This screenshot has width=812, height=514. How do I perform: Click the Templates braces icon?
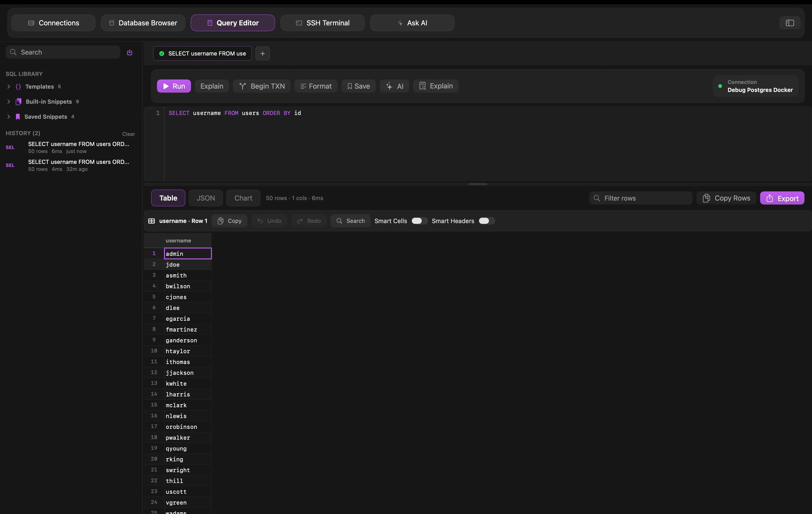coord(18,87)
